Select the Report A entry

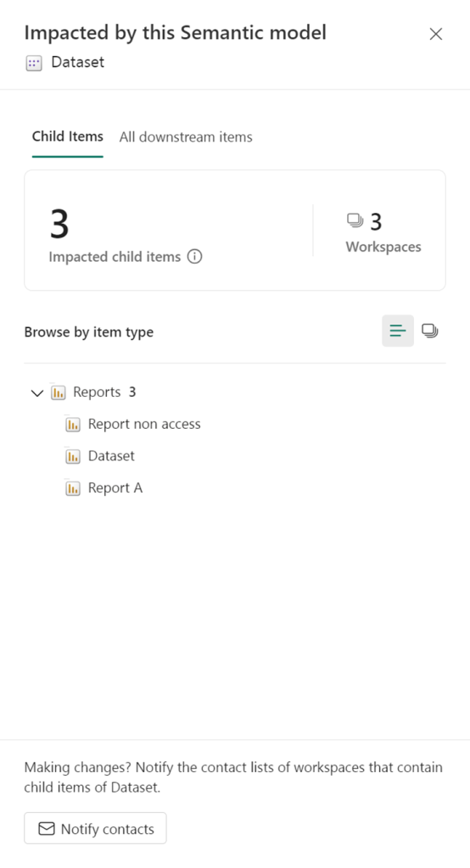(x=115, y=489)
